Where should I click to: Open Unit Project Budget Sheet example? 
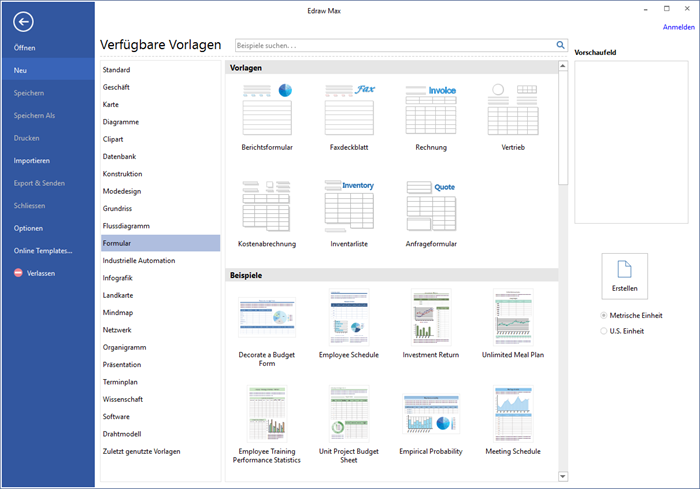349,414
